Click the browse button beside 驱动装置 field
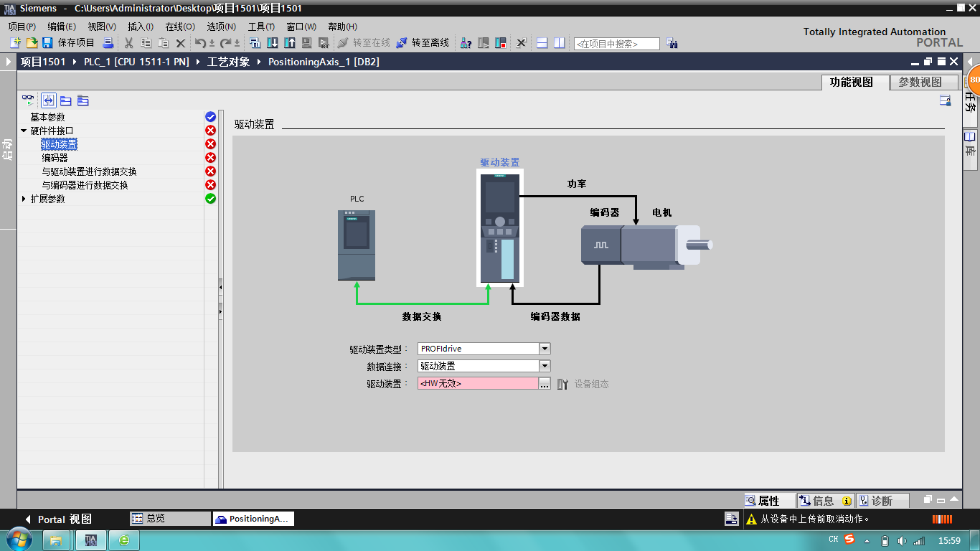This screenshot has width=980, height=551. click(x=545, y=384)
